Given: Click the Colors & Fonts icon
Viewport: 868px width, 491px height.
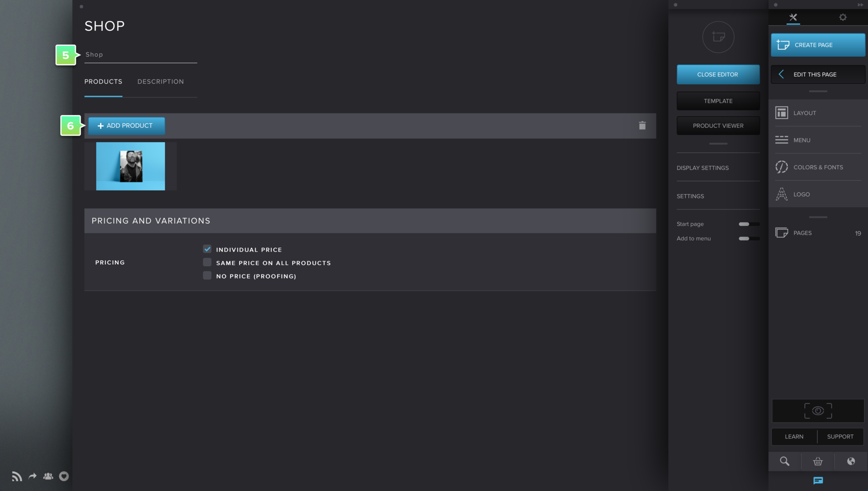Looking at the screenshot, I should click(x=781, y=167).
